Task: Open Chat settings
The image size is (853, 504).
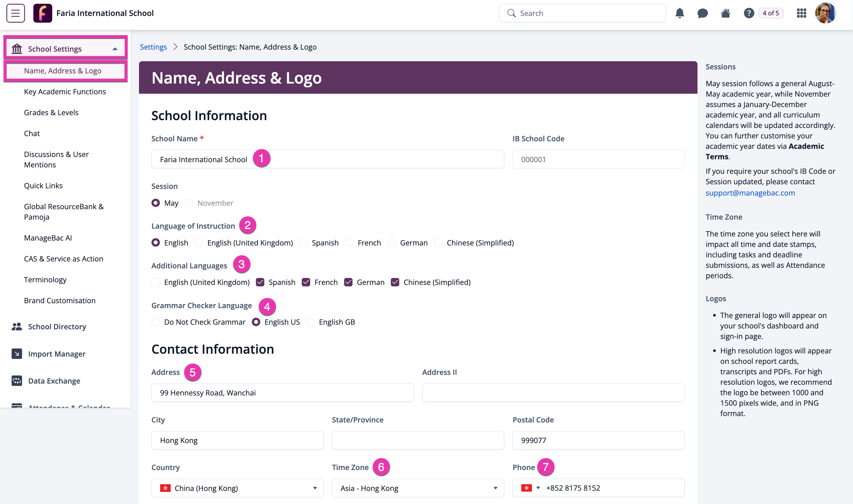Action: [32, 133]
